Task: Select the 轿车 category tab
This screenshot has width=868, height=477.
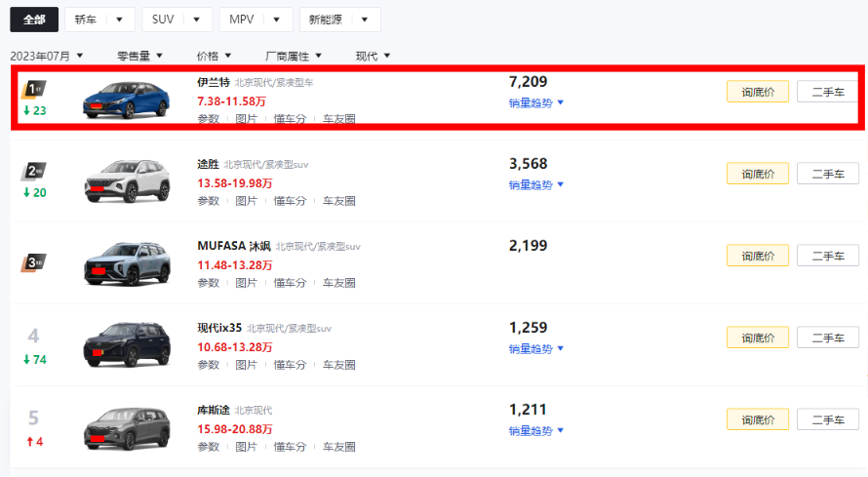Action: click(85, 20)
